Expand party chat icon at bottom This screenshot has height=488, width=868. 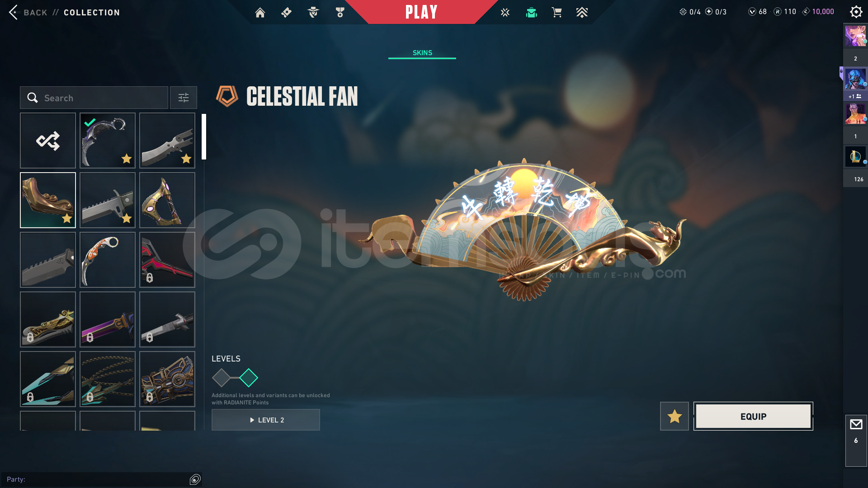click(x=195, y=479)
